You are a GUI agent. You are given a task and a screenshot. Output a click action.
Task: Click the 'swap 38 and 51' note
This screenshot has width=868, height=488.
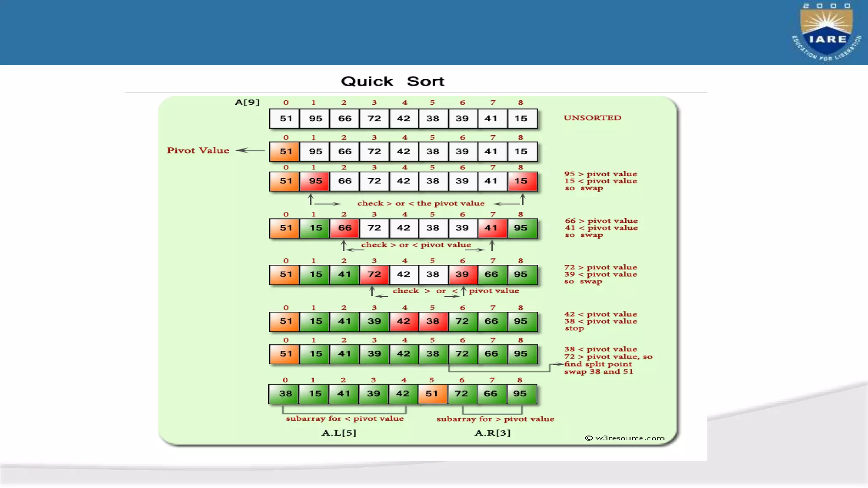tap(598, 372)
